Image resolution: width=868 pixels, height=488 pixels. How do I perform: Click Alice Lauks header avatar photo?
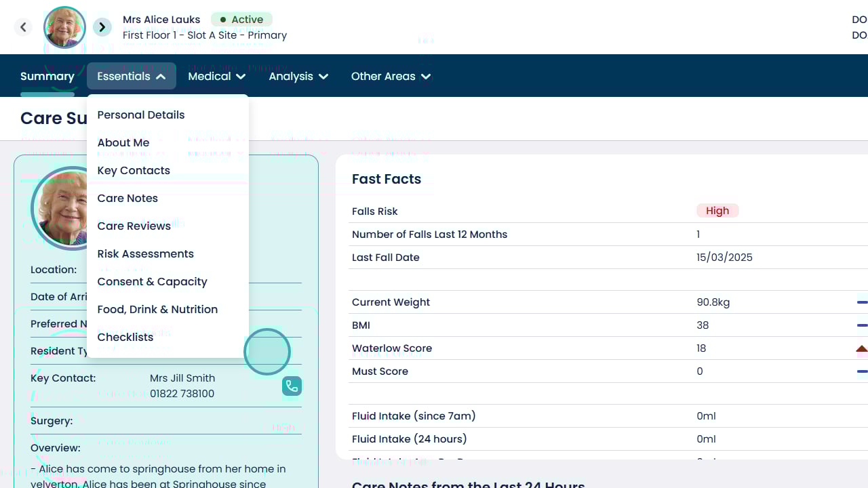[64, 28]
